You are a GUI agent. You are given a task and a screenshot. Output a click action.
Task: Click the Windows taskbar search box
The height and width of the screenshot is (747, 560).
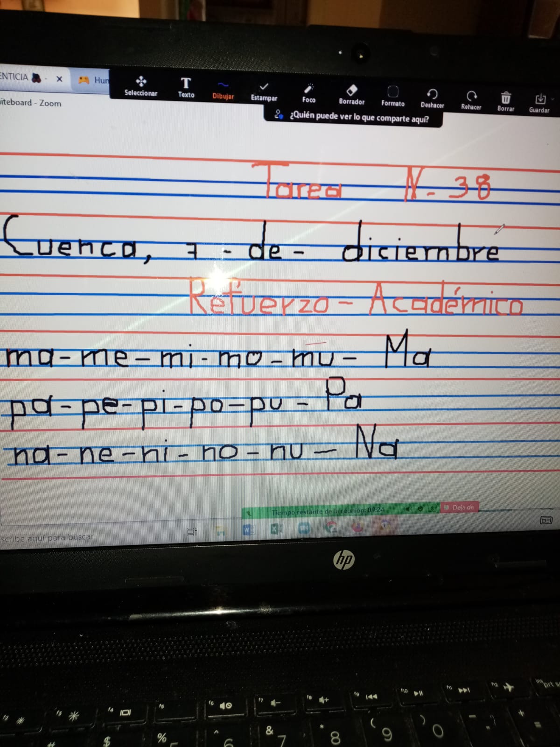47,538
